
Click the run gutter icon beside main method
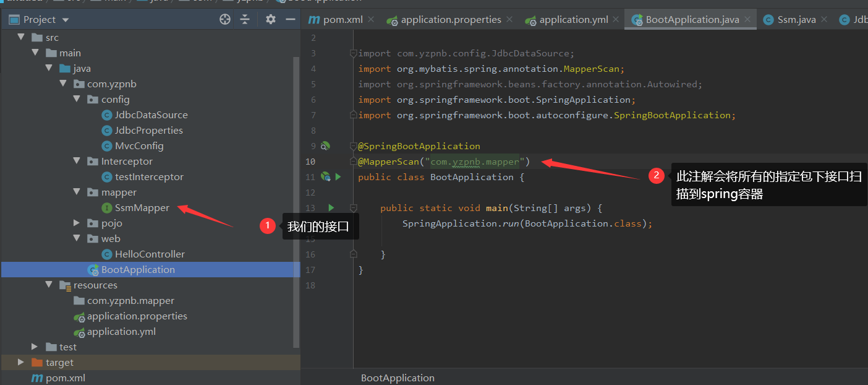(x=331, y=207)
